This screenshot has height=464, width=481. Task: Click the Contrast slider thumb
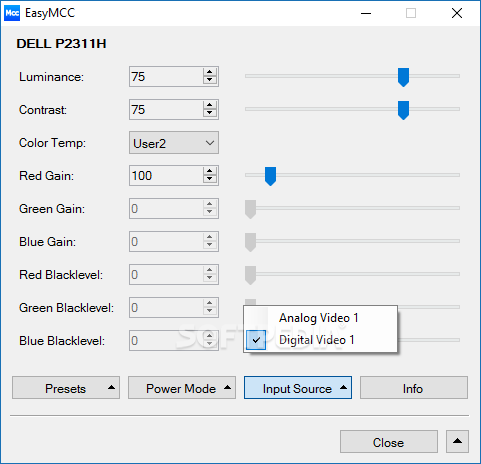pyautogui.click(x=403, y=110)
